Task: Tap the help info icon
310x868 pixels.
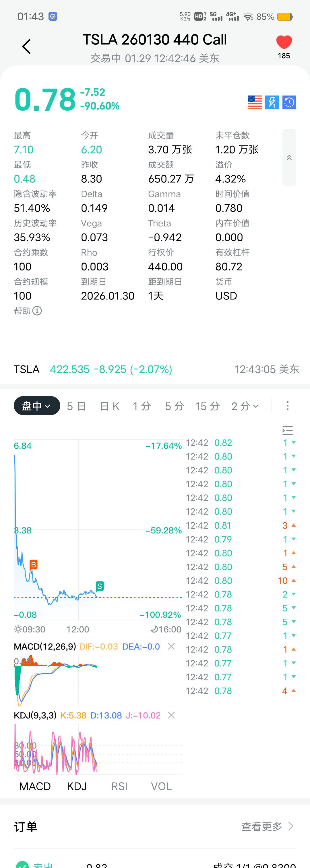Action: (37, 311)
